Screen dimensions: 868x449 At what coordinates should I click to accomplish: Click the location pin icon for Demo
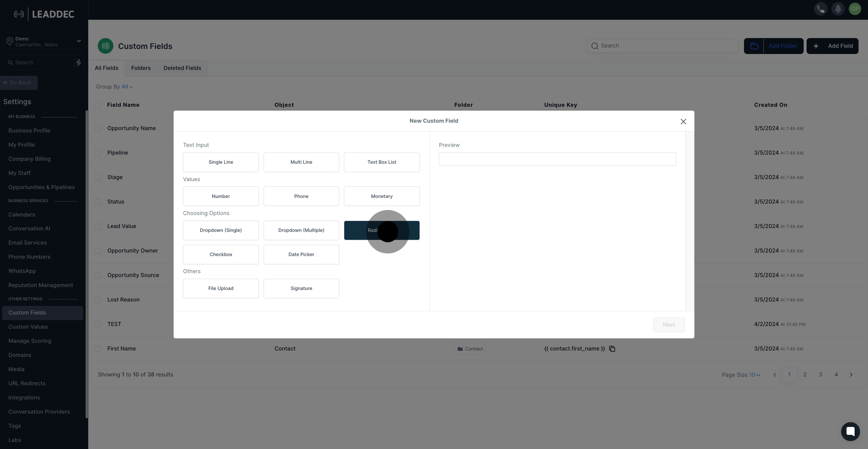[10, 42]
